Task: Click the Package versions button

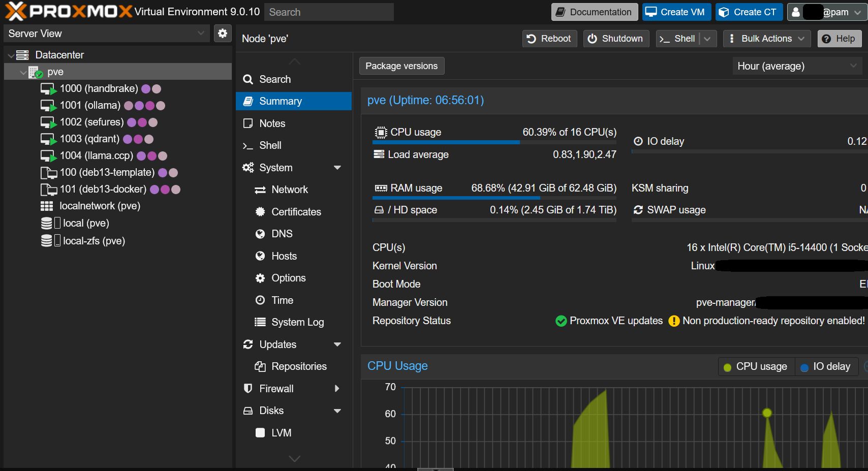Action: point(401,66)
